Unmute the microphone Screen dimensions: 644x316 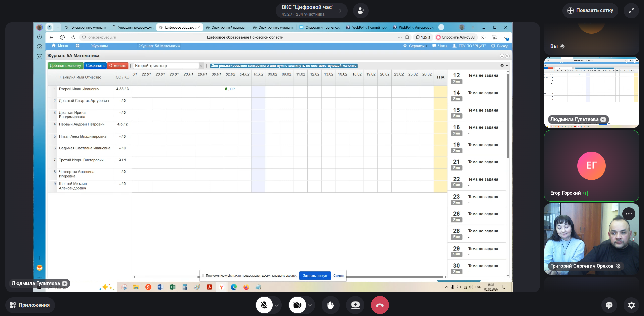pos(264,305)
